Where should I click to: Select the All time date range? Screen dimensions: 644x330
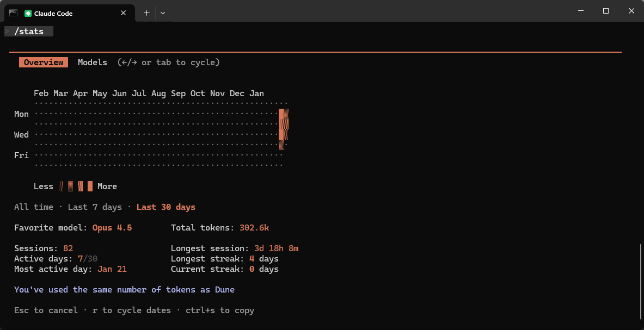[33, 207]
